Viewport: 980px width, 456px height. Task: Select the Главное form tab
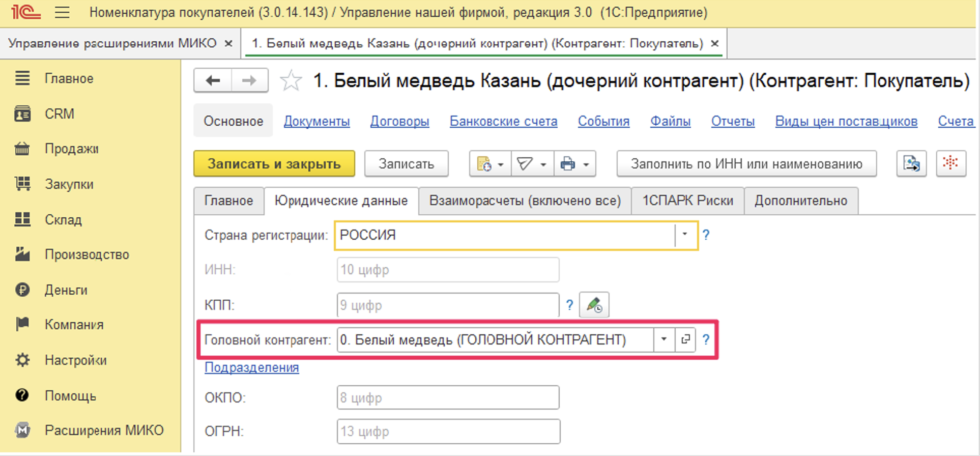[x=228, y=201]
